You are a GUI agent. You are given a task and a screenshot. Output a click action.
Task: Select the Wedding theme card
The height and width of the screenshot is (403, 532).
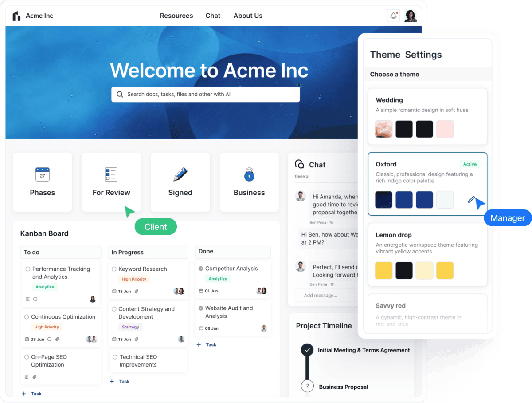(427, 115)
